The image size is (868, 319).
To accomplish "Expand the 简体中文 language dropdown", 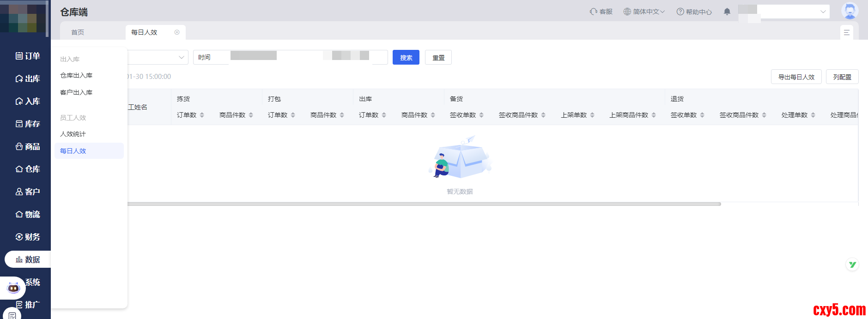I will tap(644, 12).
